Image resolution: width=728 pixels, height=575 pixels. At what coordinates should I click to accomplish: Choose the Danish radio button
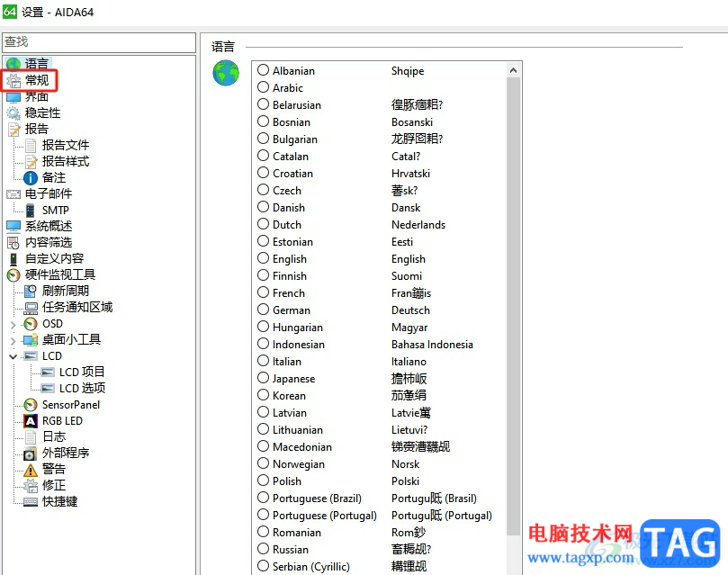[264, 207]
